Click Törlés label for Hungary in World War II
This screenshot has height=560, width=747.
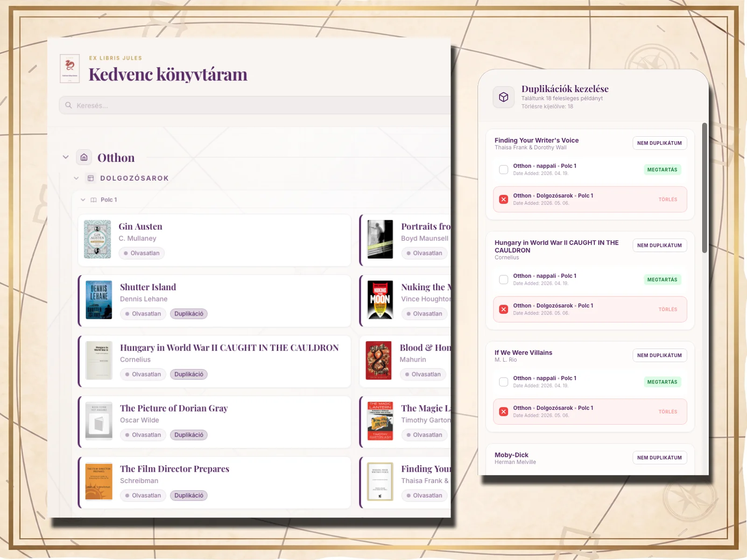(x=668, y=310)
